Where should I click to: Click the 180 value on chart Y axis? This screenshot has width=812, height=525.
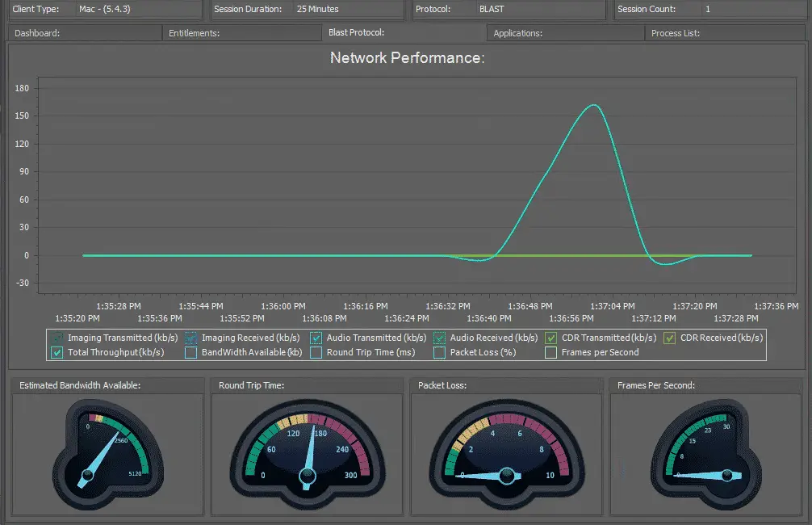pos(22,88)
